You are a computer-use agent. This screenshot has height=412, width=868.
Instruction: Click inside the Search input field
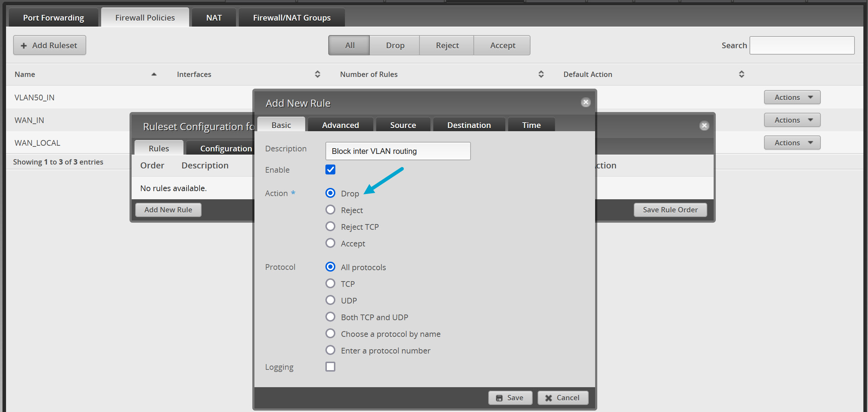pyautogui.click(x=802, y=45)
